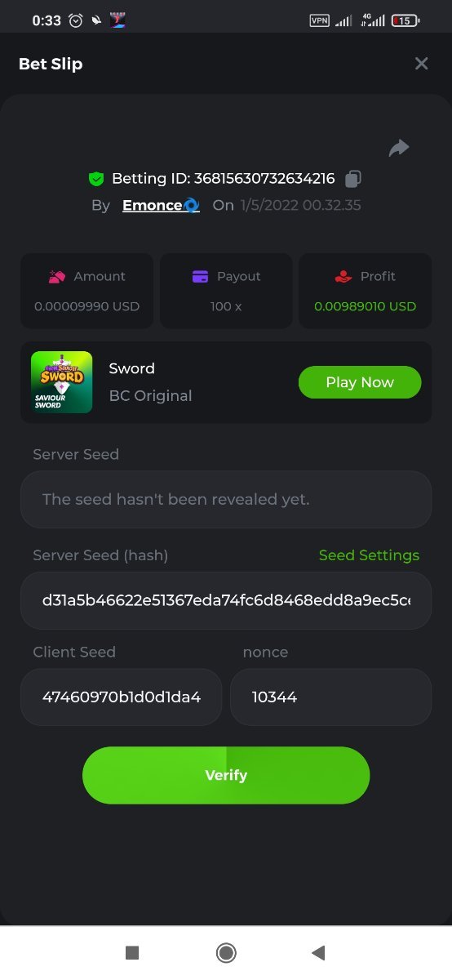The image size is (452, 980).
Task: Tap the Android home circle button
Action: 226,952
